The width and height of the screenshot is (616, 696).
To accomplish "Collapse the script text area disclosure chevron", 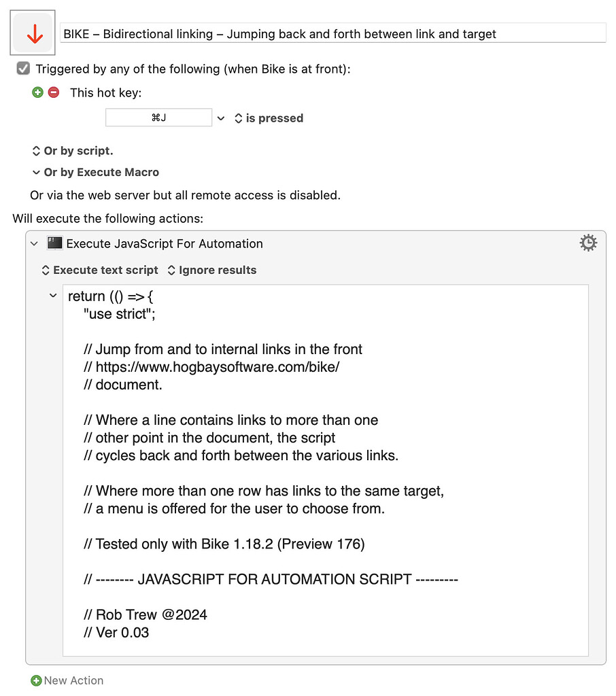I will coord(53,296).
